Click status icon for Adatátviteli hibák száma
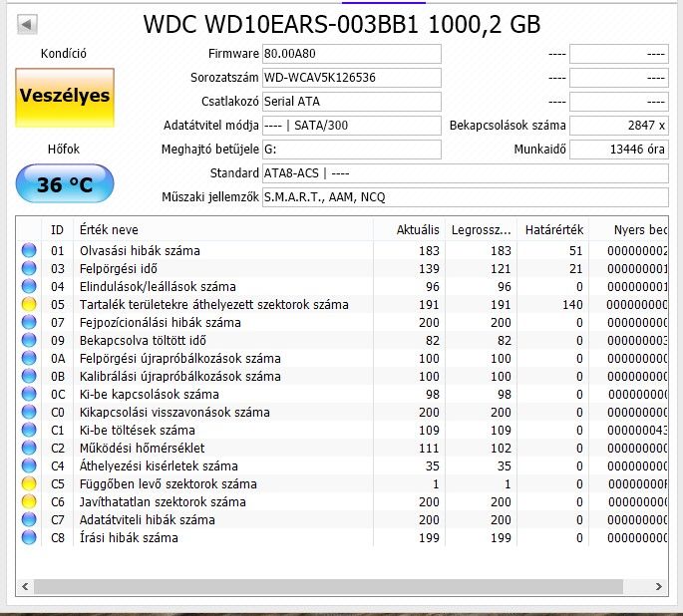Viewport: 683px width, 616px height. click(x=29, y=519)
